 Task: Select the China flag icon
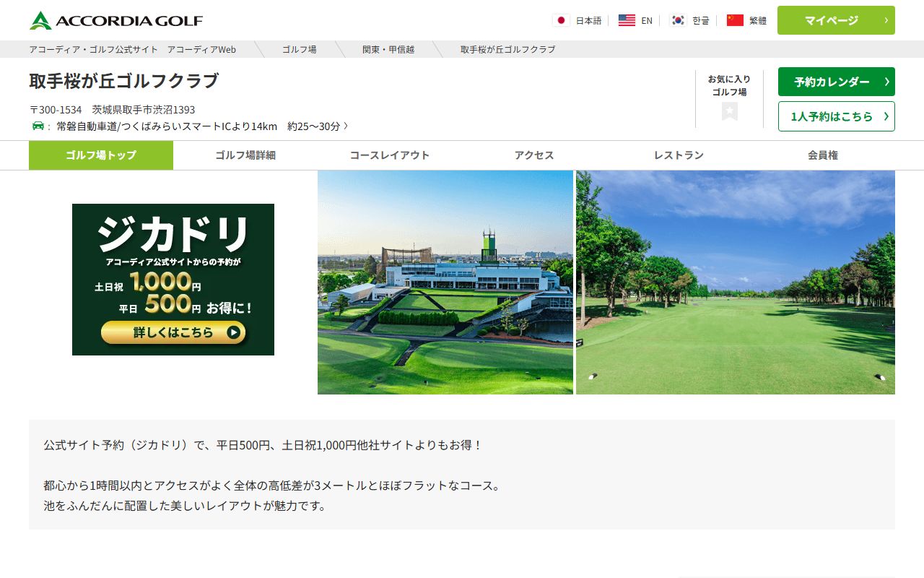[735, 20]
